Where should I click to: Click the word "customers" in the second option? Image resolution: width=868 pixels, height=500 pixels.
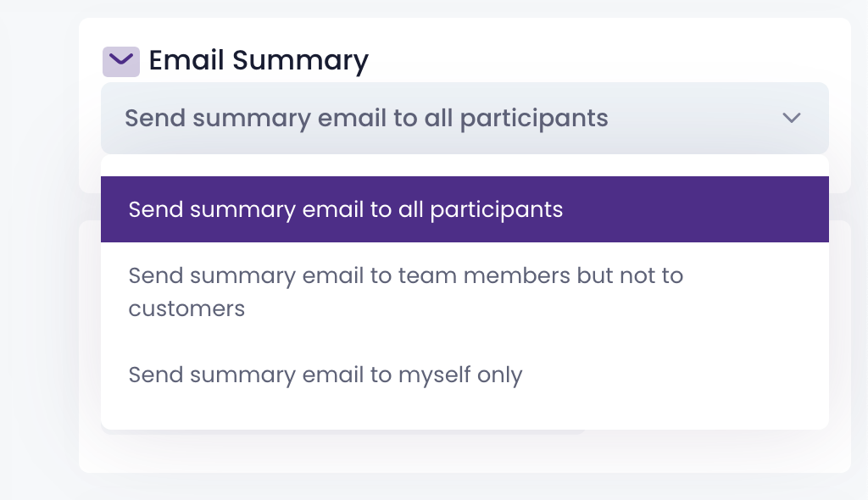tap(186, 308)
